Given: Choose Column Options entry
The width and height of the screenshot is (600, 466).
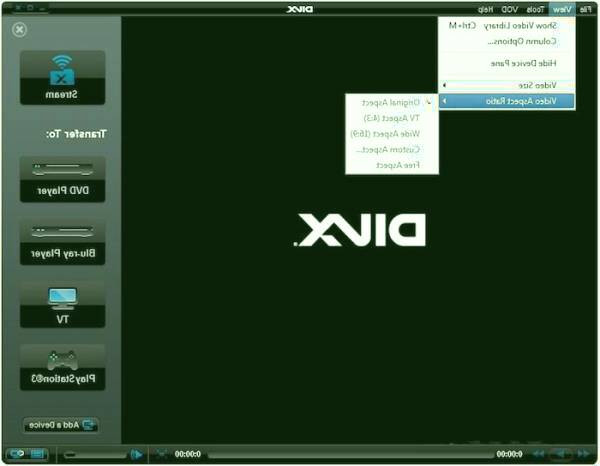Looking at the screenshot, I should point(507,41).
